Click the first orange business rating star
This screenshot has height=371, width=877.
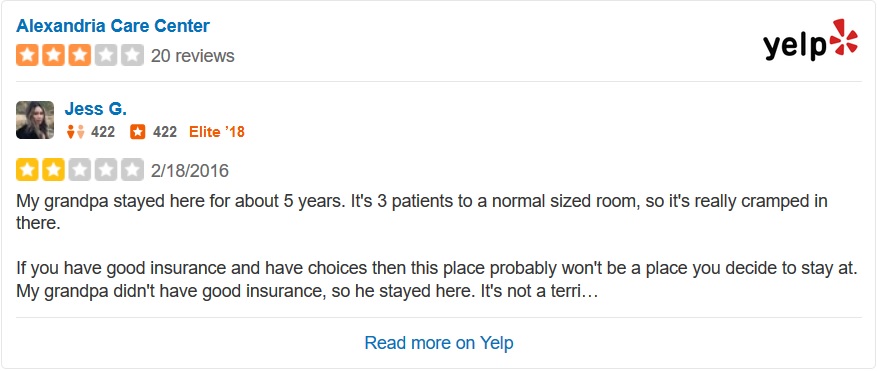coord(27,55)
